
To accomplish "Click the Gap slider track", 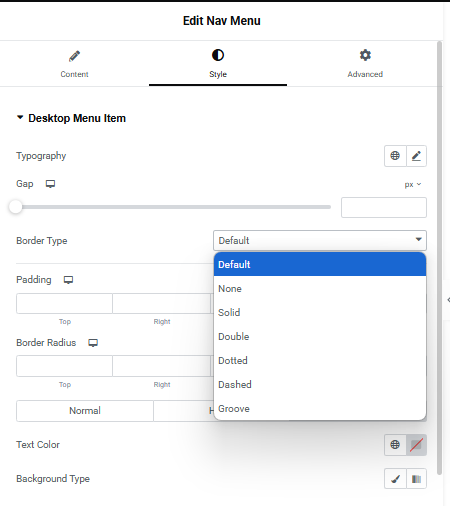I will click(x=173, y=207).
